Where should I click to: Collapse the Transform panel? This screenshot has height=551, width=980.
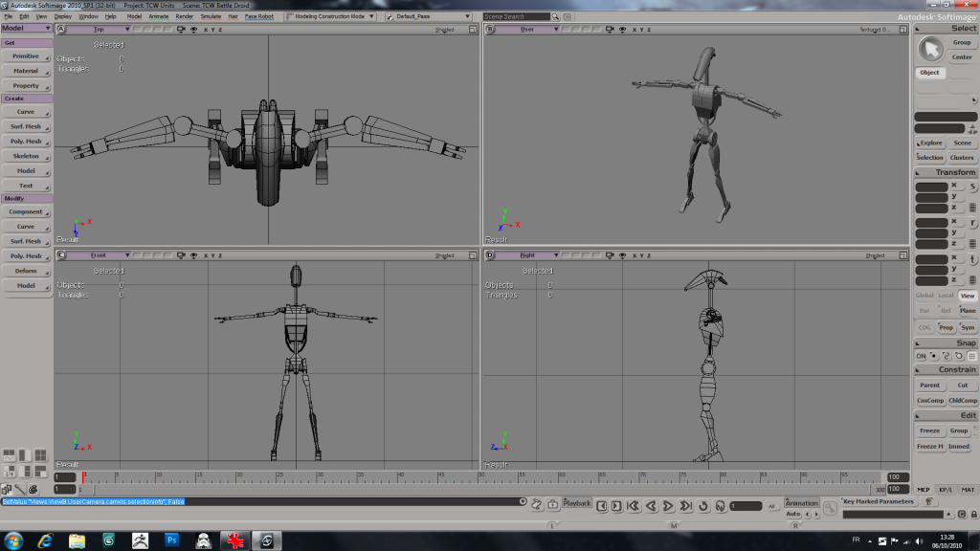918,173
